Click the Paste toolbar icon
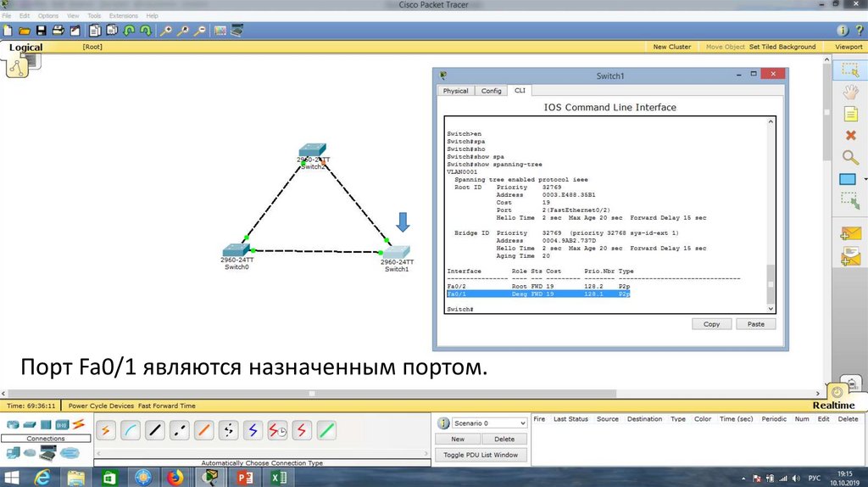Viewport: 868px width, 487px height. (x=113, y=31)
